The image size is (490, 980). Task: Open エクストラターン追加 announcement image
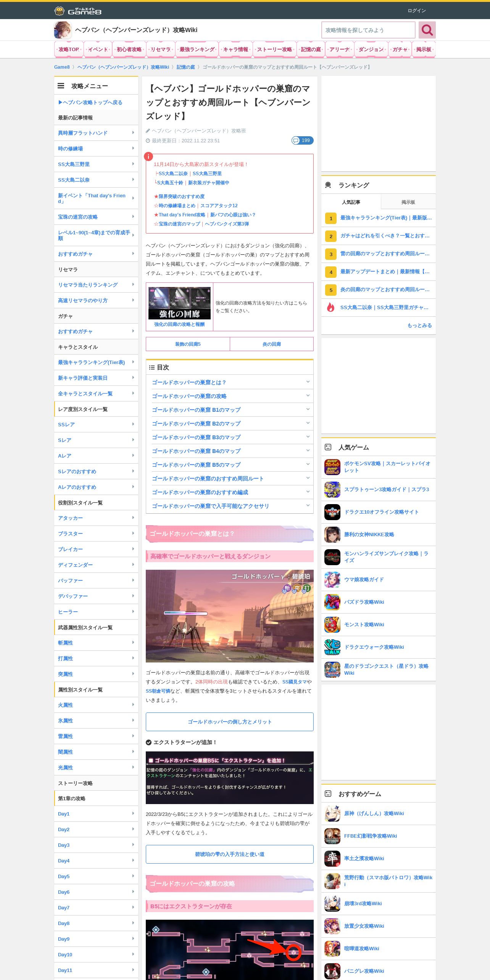pos(230,778)
